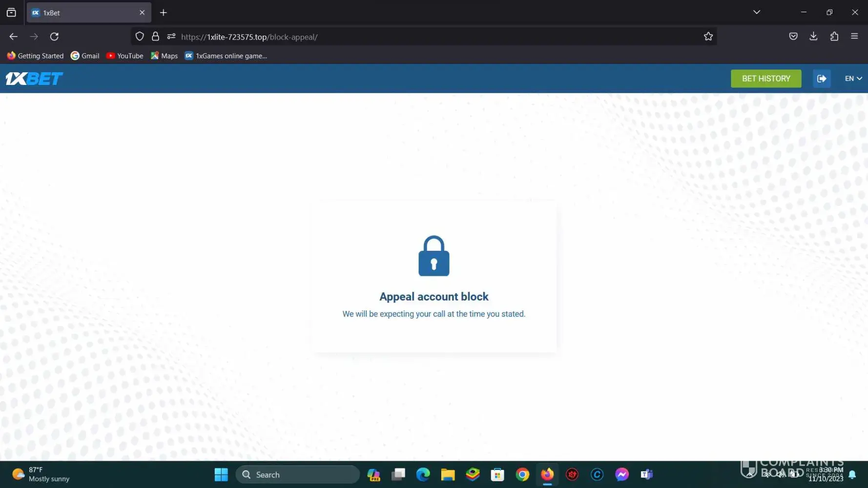The image size is (868, 488).
Task: Go forward to the next page
Action: click(34, 37)
